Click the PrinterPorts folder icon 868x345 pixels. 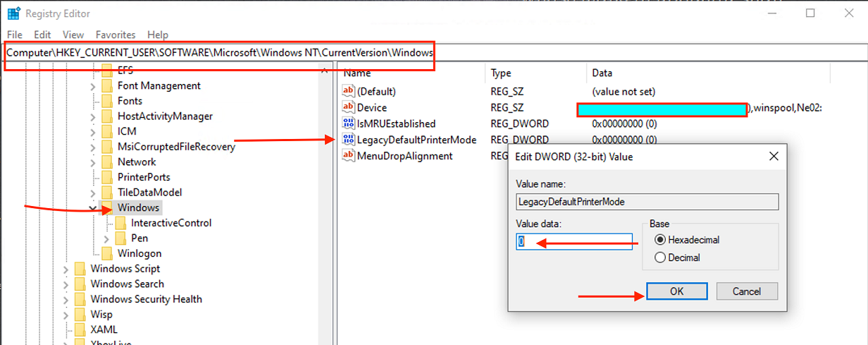[107, 177]
